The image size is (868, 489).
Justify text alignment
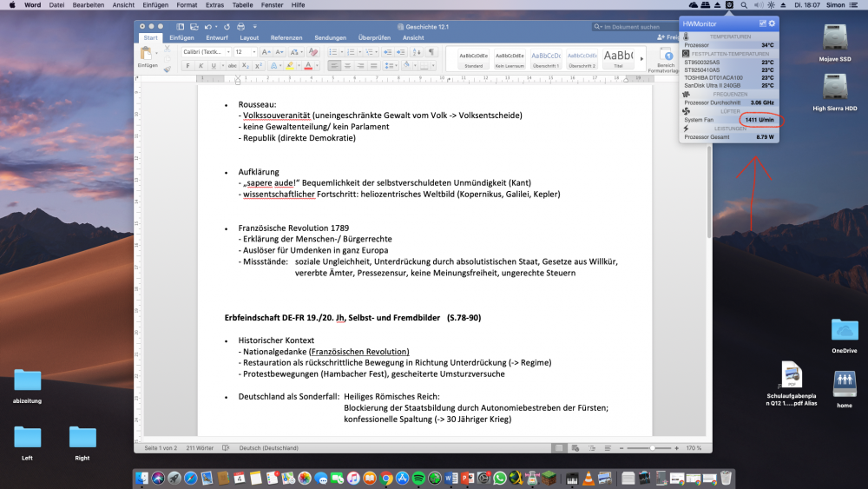(x=373, y=66)
